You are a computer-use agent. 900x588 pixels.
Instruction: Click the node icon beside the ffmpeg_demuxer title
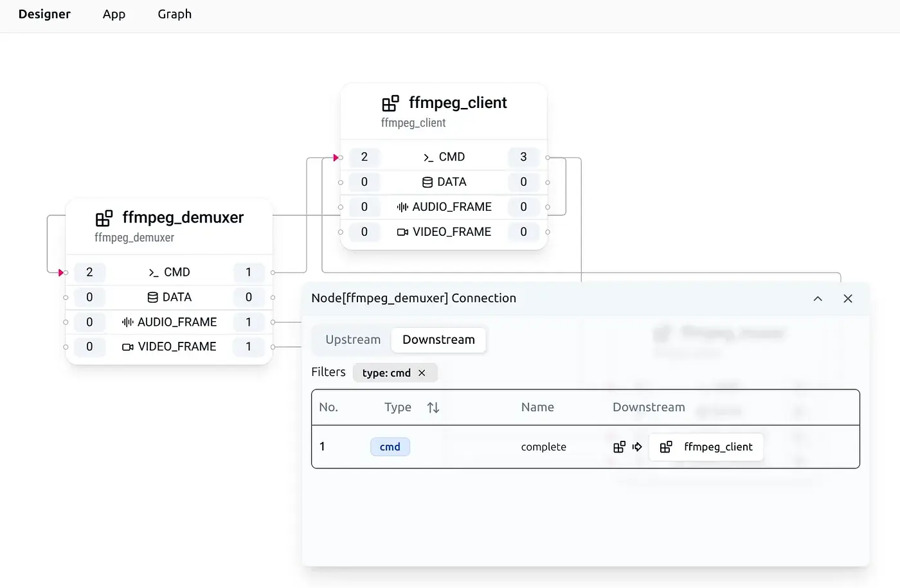pos(104,218)
